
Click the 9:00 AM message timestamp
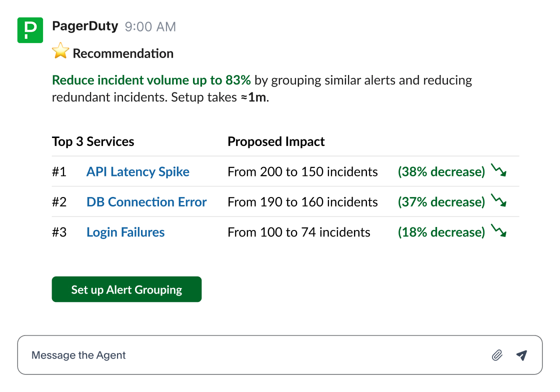[150, 27]
